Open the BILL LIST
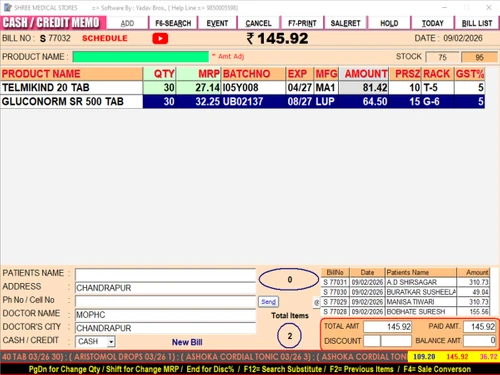 [477, 23]
